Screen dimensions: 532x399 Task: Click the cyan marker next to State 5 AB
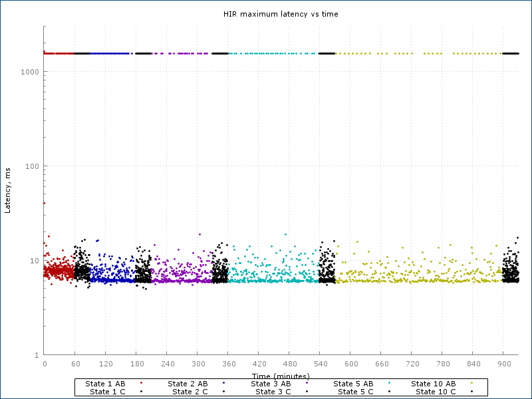389,383
